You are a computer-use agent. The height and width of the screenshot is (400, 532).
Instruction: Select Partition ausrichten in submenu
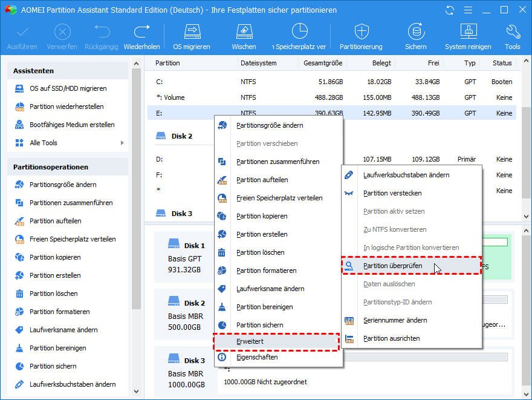click(412, 338)
